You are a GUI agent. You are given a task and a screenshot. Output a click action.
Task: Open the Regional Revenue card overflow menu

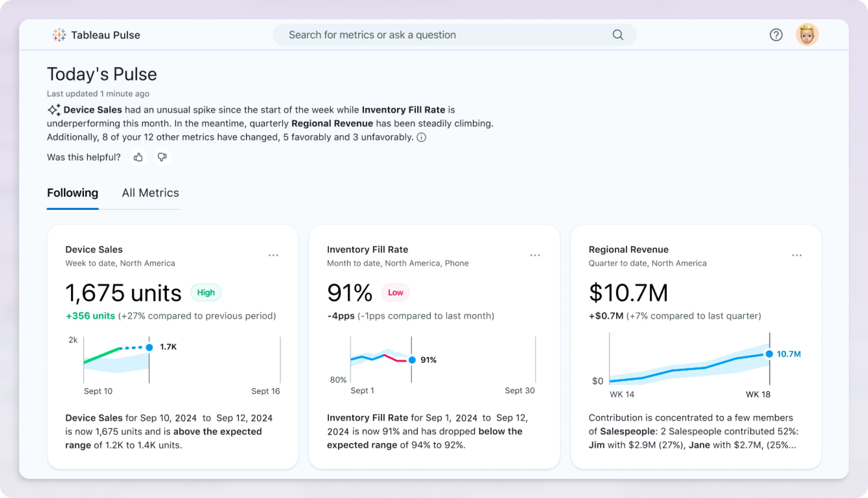coord(797,255)
